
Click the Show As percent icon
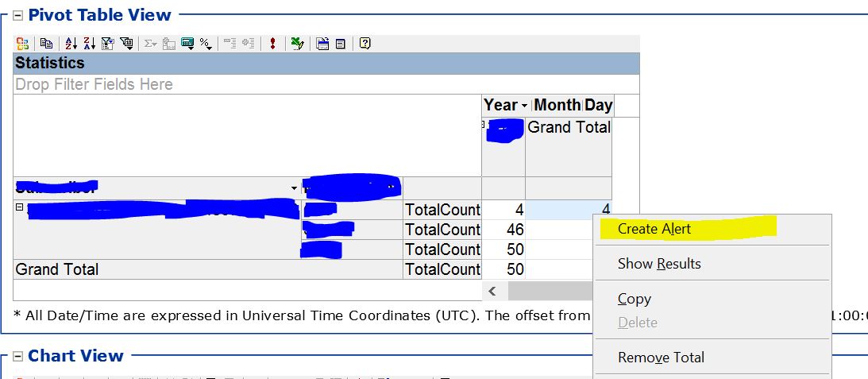206,44
